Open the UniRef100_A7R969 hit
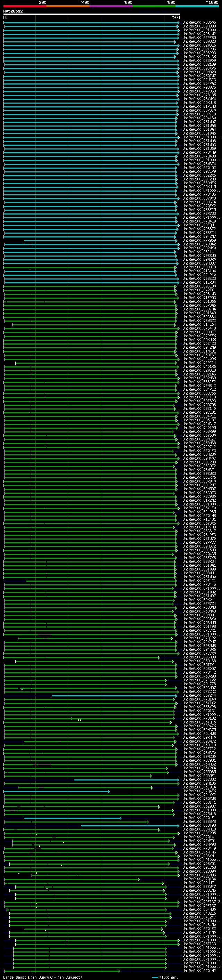This screenshot has height=980, width=222. pyautogui.click(x=199, y=241)
